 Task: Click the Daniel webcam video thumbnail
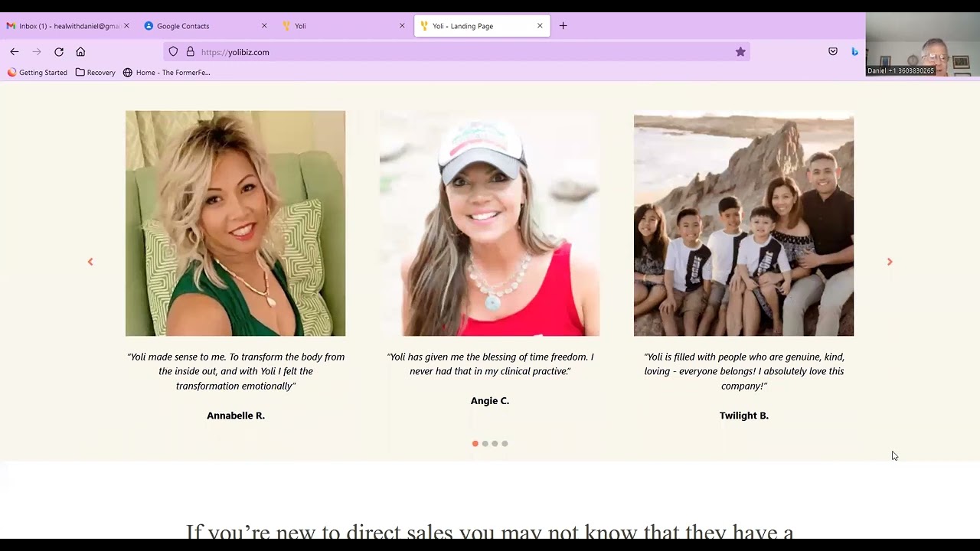(x=923, y=44)
